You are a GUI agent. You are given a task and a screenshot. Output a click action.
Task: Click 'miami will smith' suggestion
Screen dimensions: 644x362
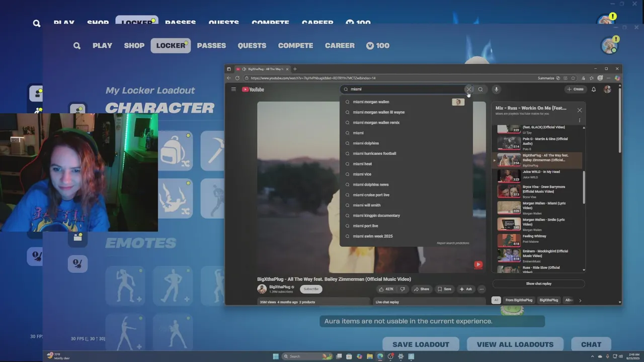pyautogui.click(x=406, y=205)
